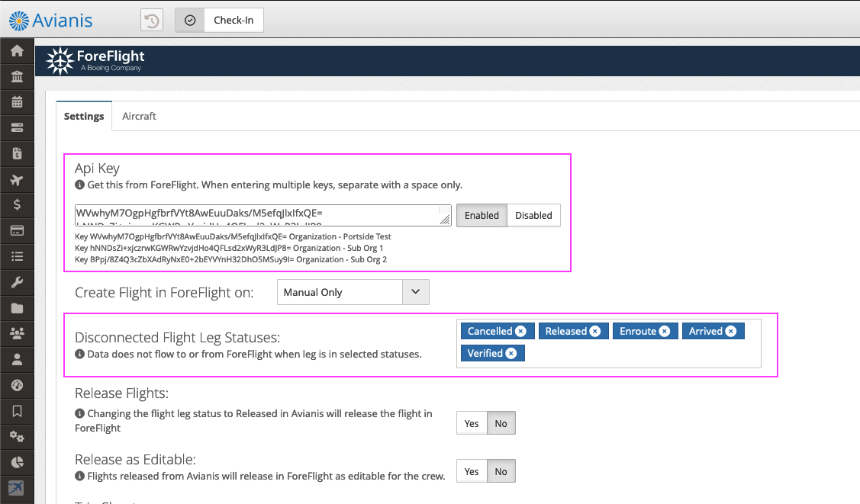The image size is (860, 504).
Task: Open the dashboard gauge icon in the sidebar
Action: (x=17, y=385)
